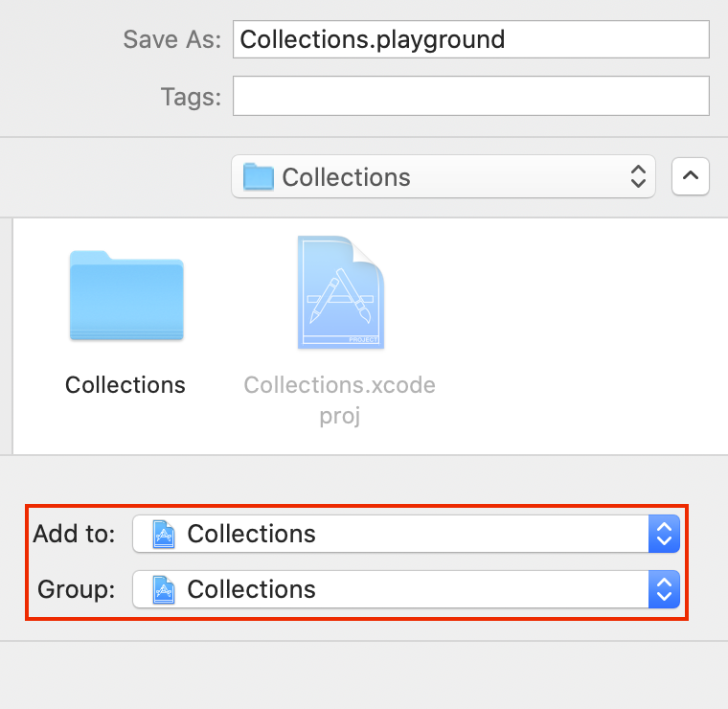Click the blue arrows on Group dropdown
Screen dimensions: 728x709
pos(664,589)
